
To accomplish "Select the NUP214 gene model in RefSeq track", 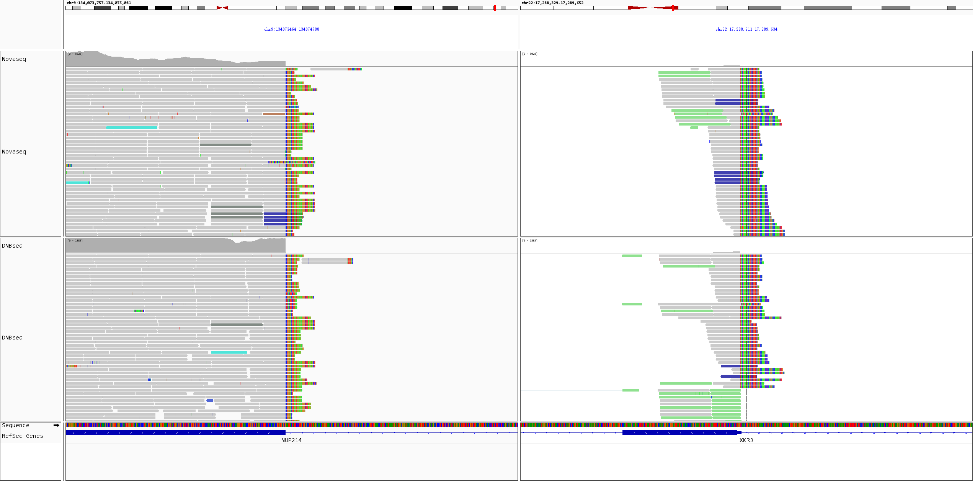I will pos(172,433).
